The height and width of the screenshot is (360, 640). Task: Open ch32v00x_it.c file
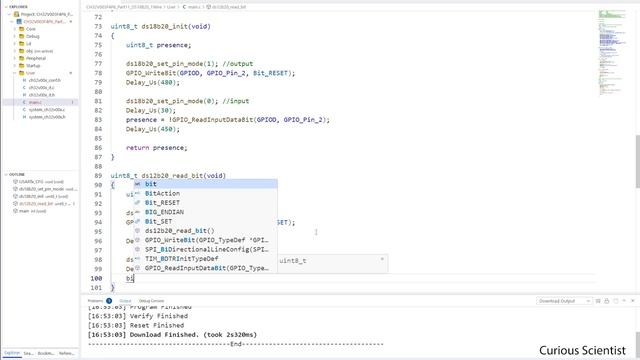pyautogui.click(x=41, y=88)
